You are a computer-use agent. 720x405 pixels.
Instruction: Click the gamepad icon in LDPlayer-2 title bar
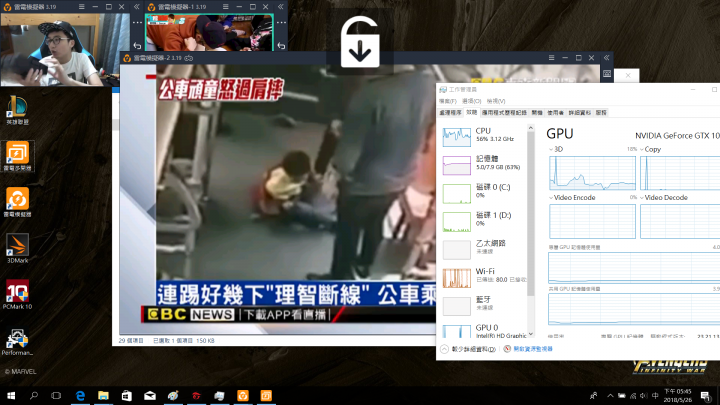click(189, 58)
